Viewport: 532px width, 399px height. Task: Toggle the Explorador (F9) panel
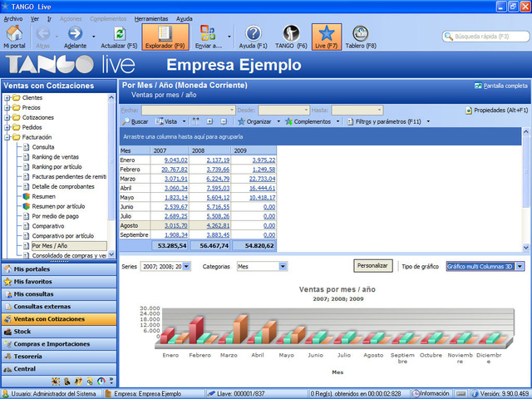pos(165,37)
